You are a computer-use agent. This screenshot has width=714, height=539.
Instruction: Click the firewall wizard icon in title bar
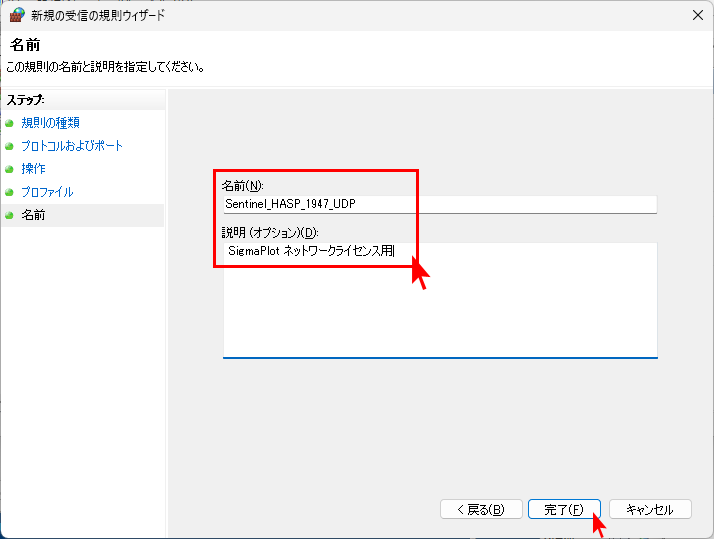coord(17,15)
